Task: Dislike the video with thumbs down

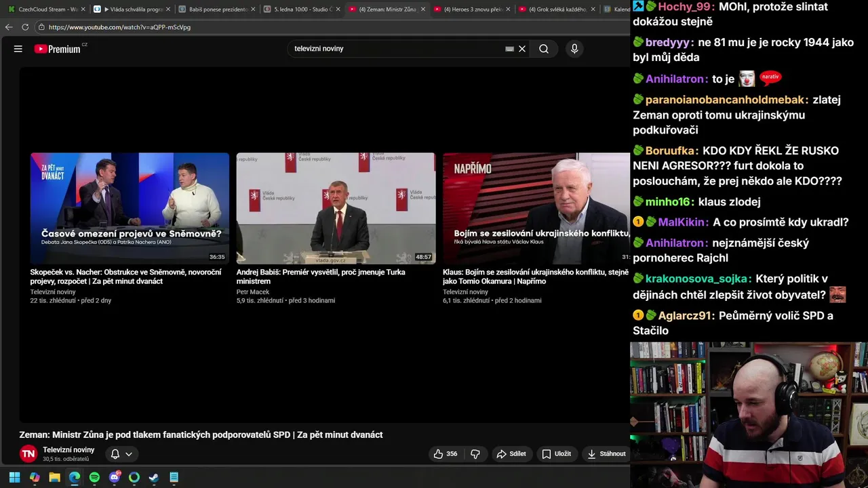Action: [x=475, y=454]
